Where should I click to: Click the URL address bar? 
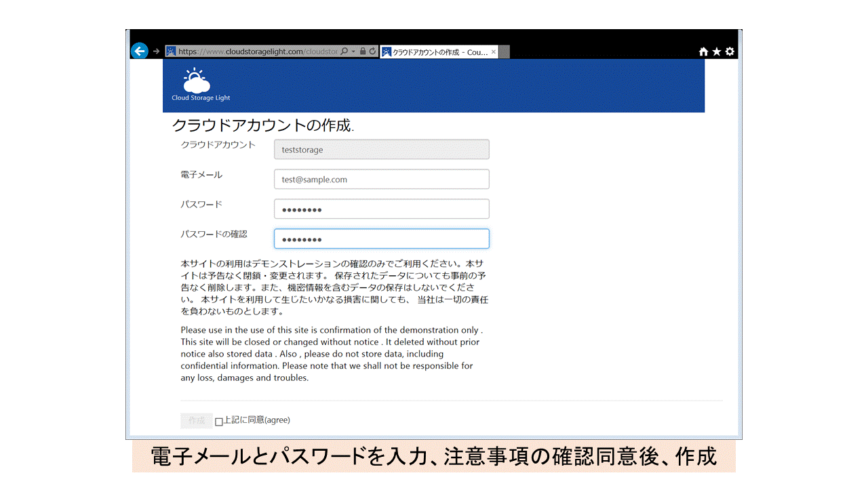258,52
